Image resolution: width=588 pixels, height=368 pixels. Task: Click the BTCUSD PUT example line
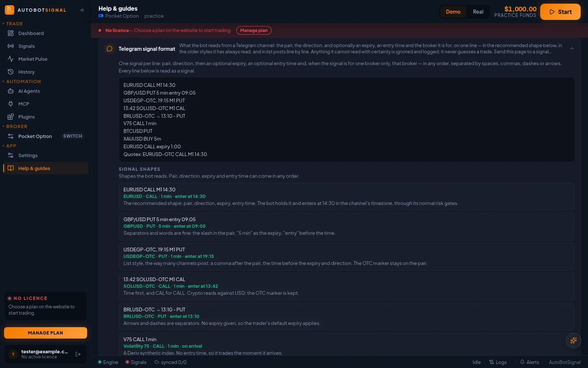pyautogui.click(x=138, y=131)
